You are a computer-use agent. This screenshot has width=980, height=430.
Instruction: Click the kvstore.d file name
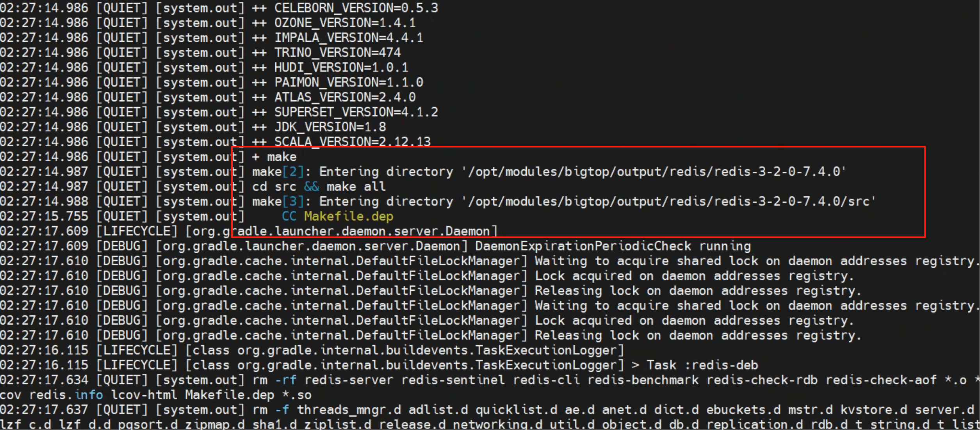[874, 410]
